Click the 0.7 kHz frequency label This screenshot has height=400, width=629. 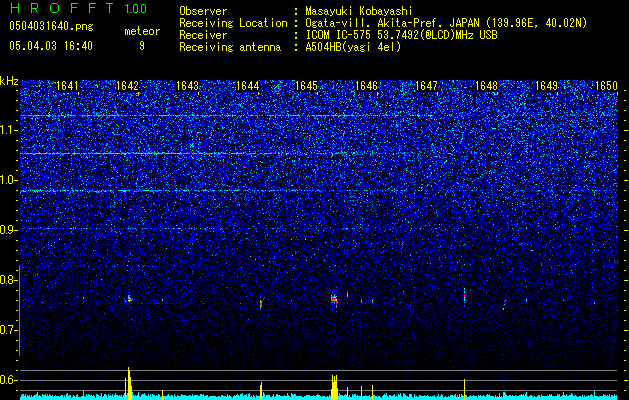pyautogui.click(x=9, y=330)
